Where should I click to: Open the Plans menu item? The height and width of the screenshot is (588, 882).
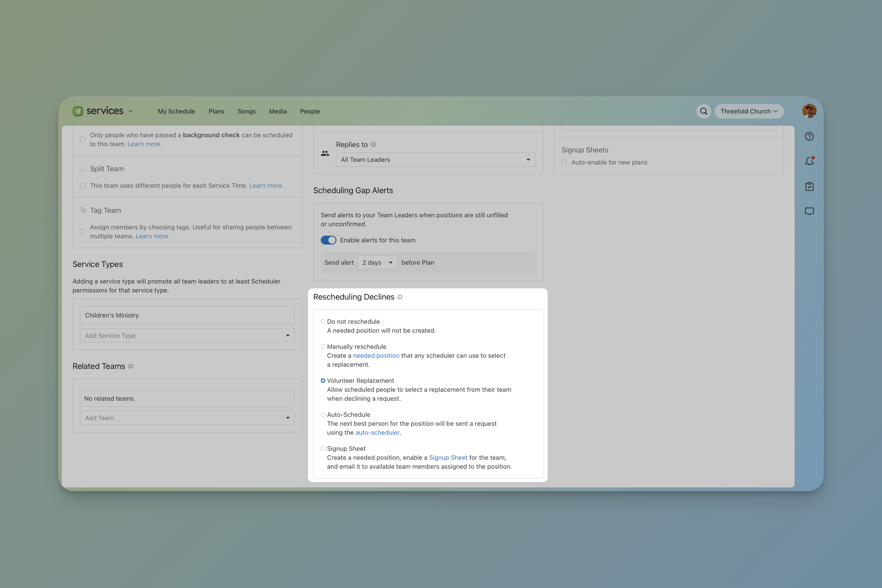pyautogui.click(x=216, y=111)
